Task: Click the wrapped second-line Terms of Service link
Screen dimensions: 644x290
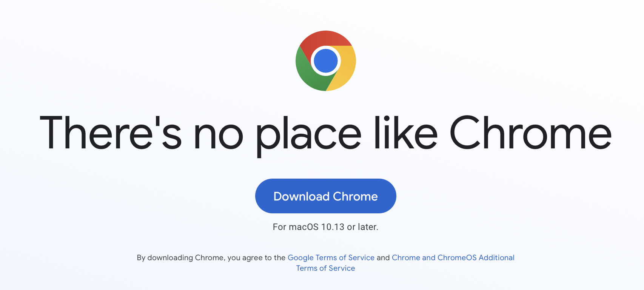Action: point(325,268)
